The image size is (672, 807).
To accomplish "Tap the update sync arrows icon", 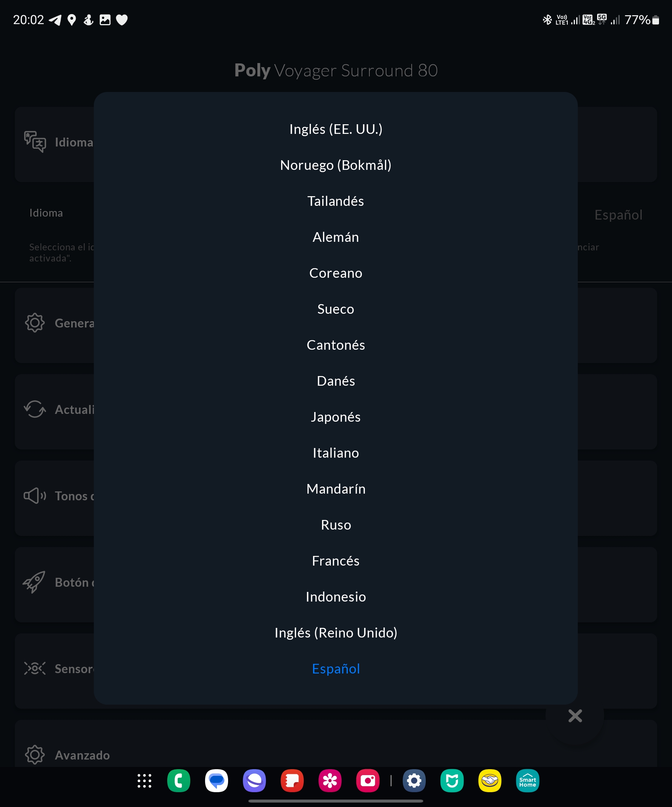I will point(35,409).
